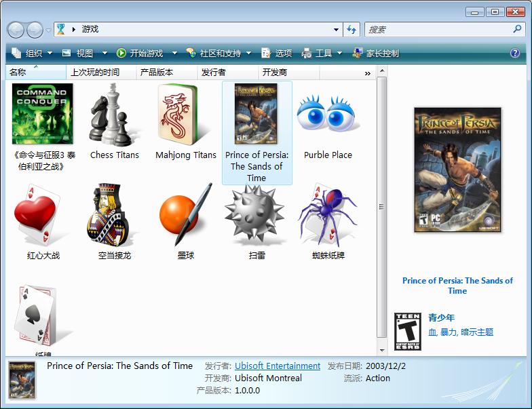Click the back navigation arrow
Viewport: 532px width, 409px height.
point(16,30)
